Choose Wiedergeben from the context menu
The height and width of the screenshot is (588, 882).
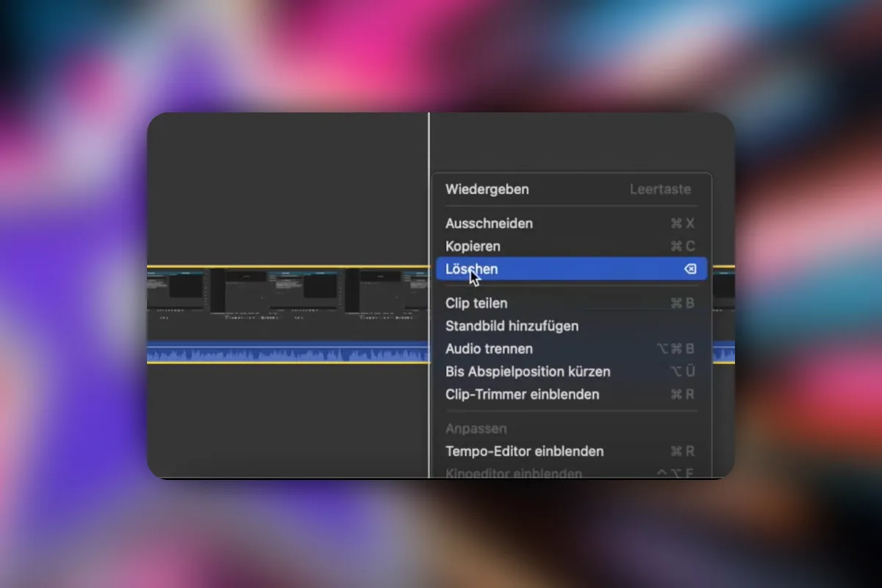point(571,189)
